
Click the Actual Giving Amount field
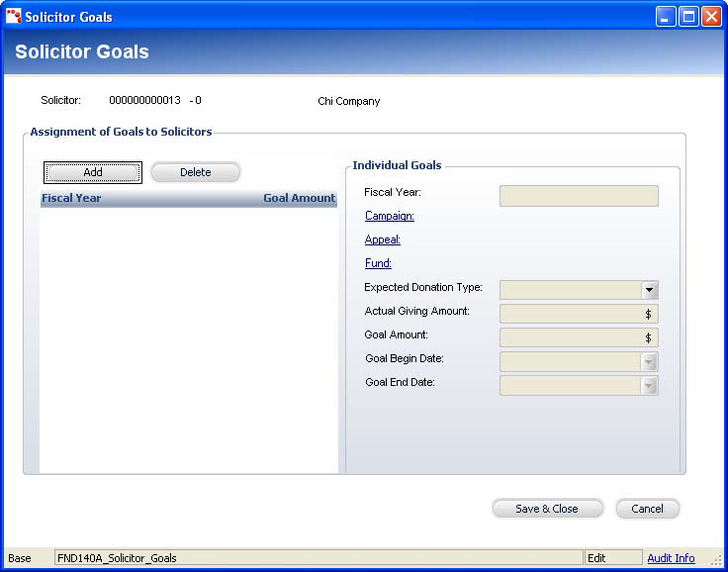click(572, 314)
